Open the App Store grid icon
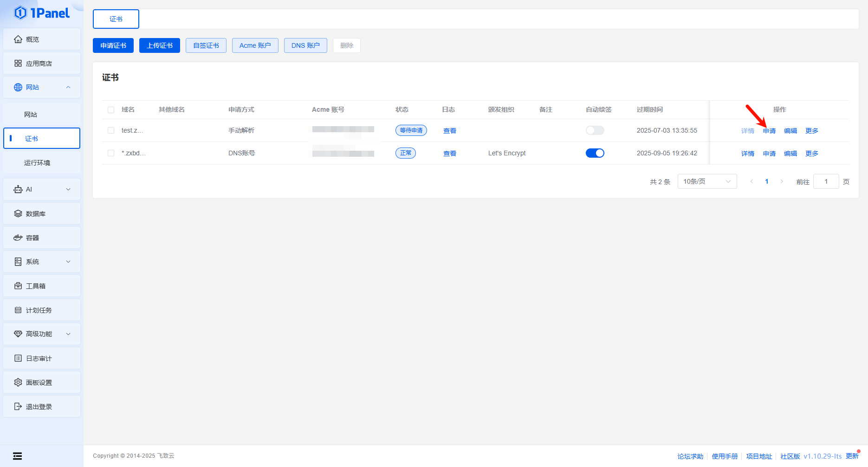Image resolution: width=868 pixels, height=467 pixels. tap(18, 64)
